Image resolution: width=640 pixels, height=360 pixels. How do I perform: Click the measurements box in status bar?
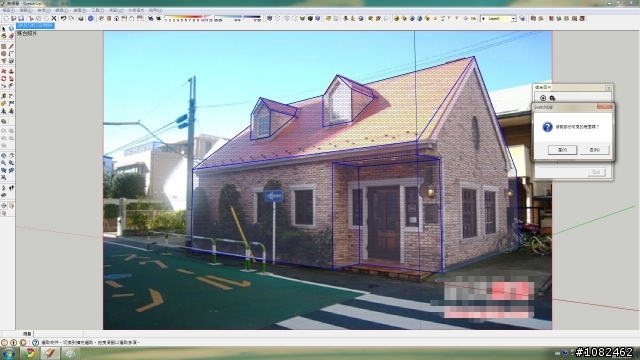(x=58, y=333)
